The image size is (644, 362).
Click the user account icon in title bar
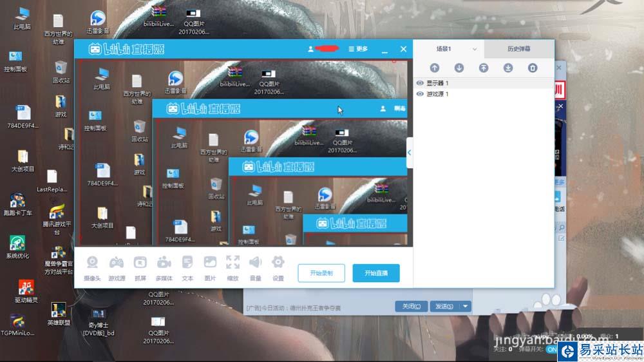coord(310,49)
